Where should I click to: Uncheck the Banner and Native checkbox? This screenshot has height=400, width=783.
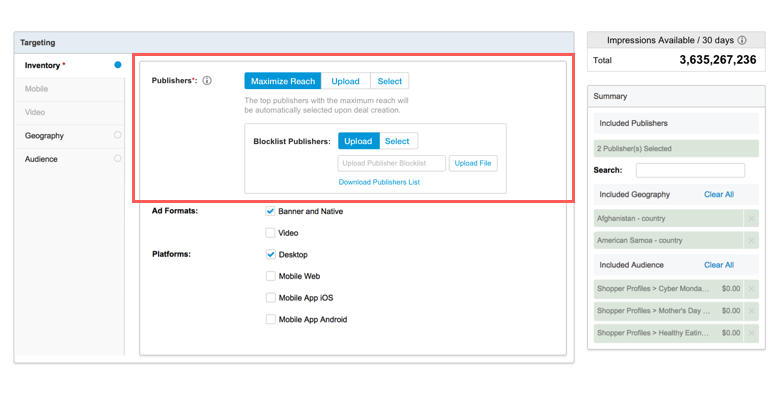coord(270,212)
